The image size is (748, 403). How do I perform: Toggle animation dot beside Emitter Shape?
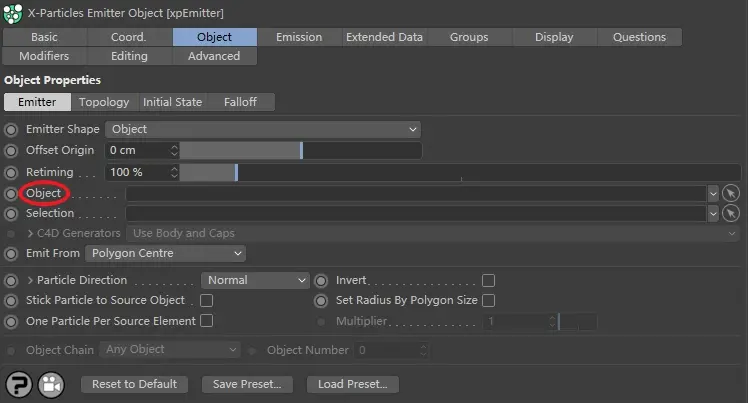[x=10, y=130]
